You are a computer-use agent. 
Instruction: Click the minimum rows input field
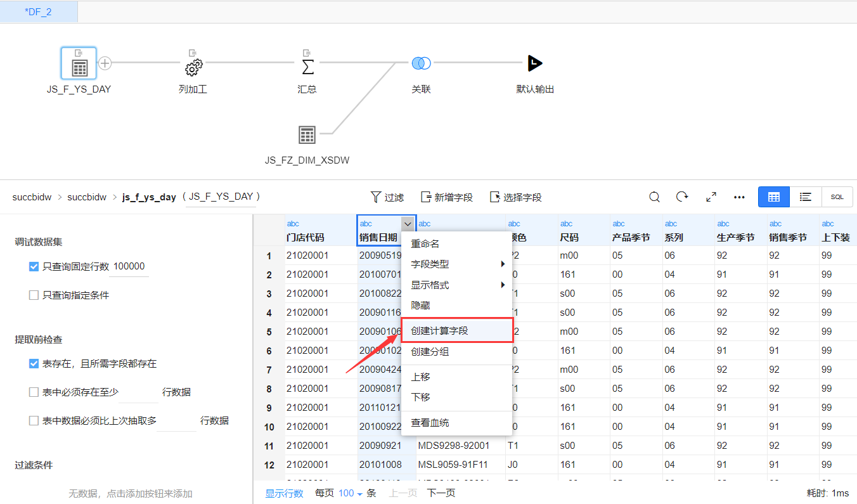pos(139,392)
